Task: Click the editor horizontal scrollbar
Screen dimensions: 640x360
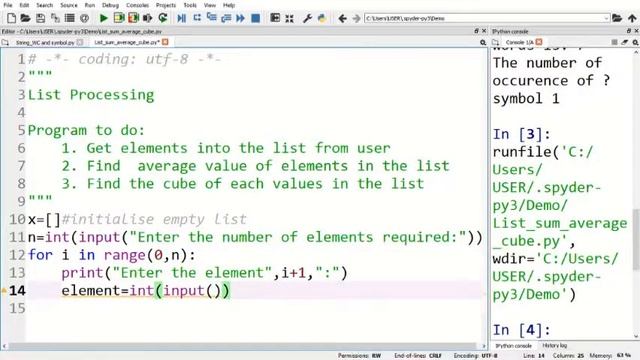Action: [x=242, y=346]
